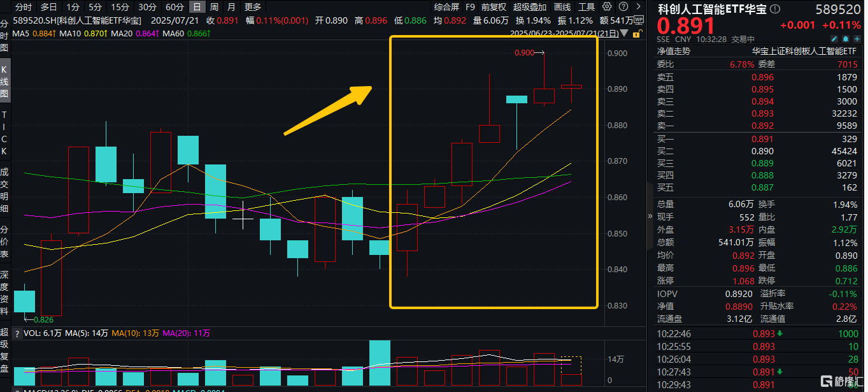868x392 pixels.
Task: Click latest candlestick near 0.891
Action: click(x=571, y=86)
